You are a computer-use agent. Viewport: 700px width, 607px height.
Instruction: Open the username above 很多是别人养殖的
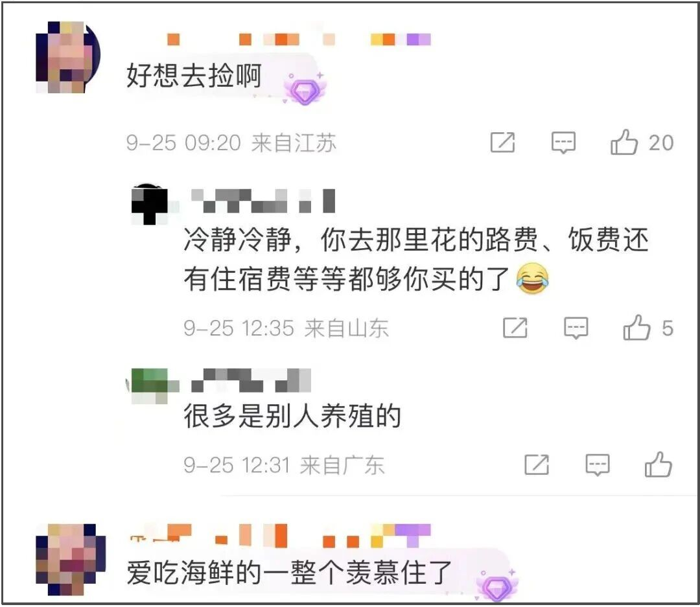coord(251,381)
